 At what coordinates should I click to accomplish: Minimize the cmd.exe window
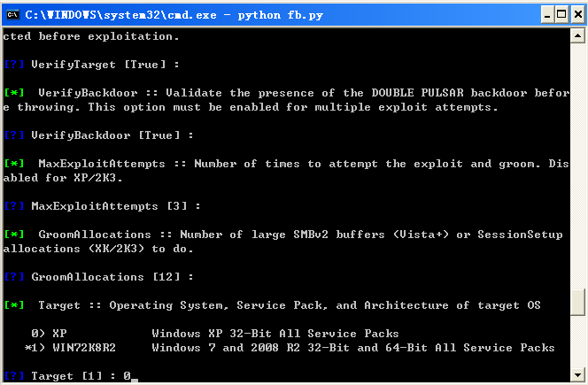click(x=547, y=15)
